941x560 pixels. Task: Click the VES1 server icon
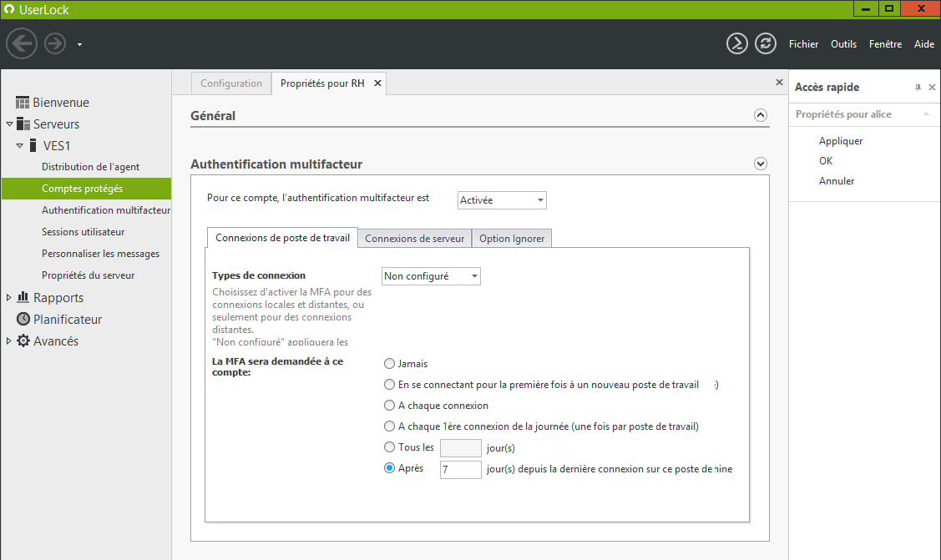(33, 146)
